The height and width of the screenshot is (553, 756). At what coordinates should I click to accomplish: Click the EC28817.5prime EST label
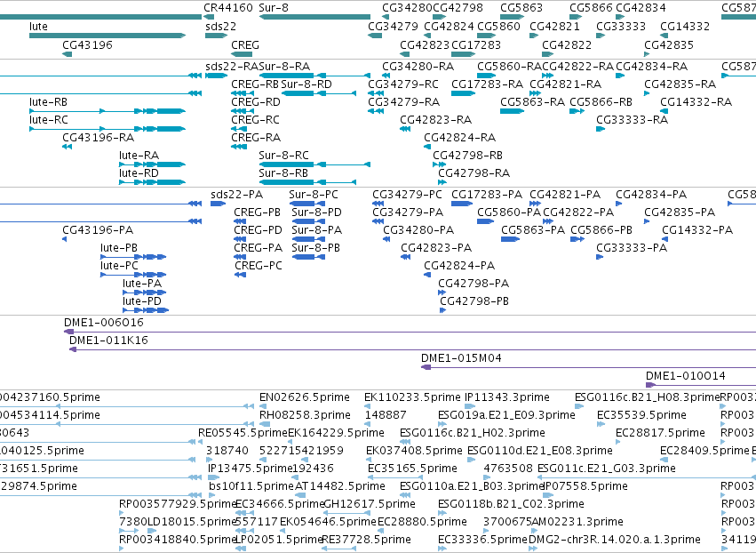point(660,433)
